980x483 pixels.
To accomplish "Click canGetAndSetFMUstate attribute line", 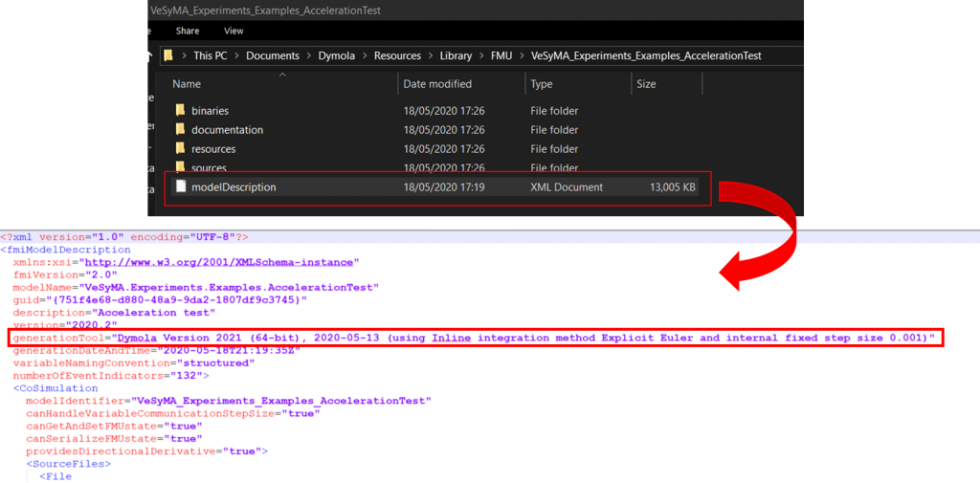I will pos(115,427).
